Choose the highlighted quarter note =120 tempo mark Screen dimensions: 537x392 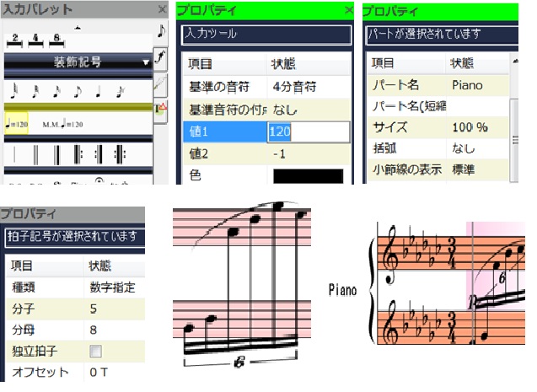pos(16,123)
